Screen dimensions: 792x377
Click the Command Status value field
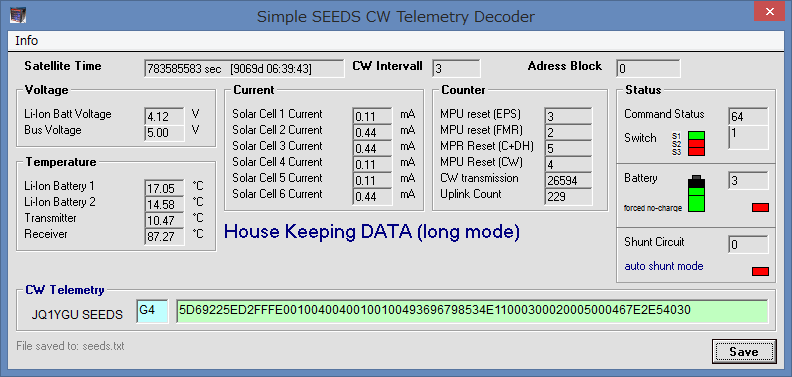748,116
